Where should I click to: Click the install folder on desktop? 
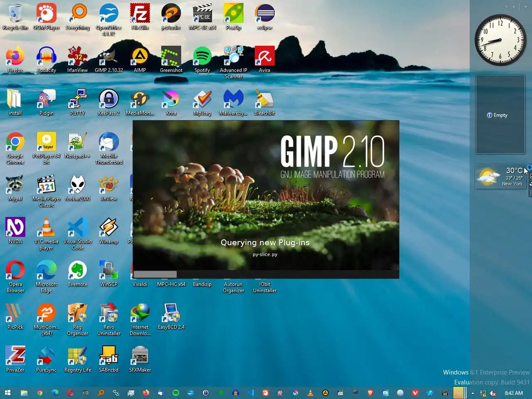pos(15,102)
